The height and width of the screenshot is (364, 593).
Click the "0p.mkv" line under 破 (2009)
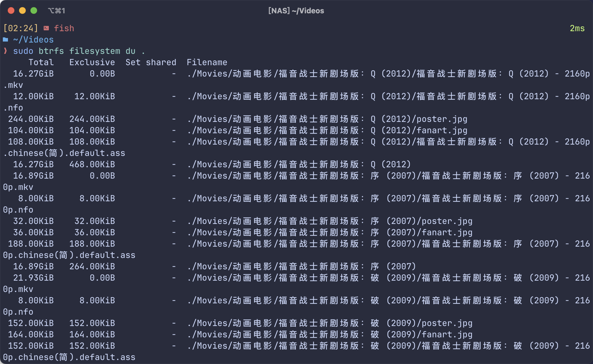18,289
